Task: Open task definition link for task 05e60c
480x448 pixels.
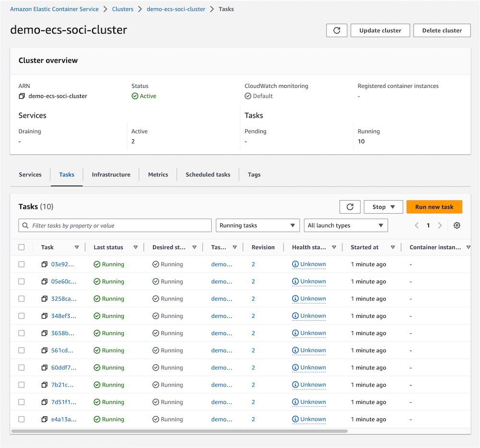Action: (222, 281)
